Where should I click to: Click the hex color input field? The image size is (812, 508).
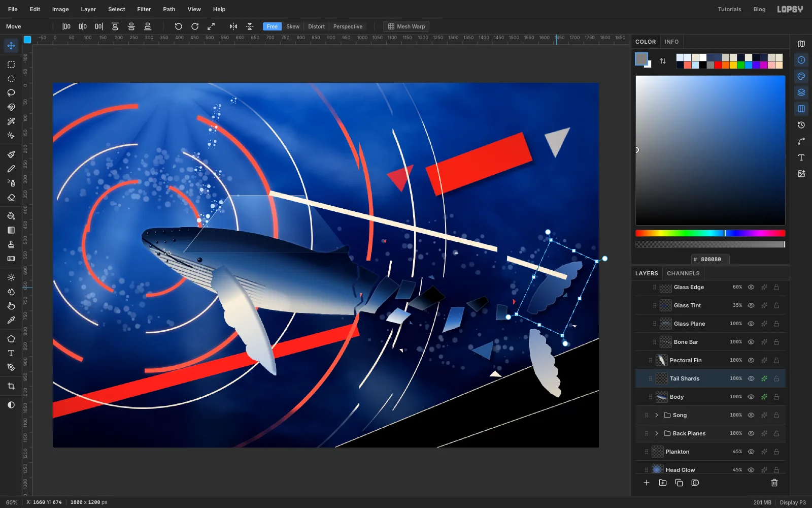click(710, 259)
